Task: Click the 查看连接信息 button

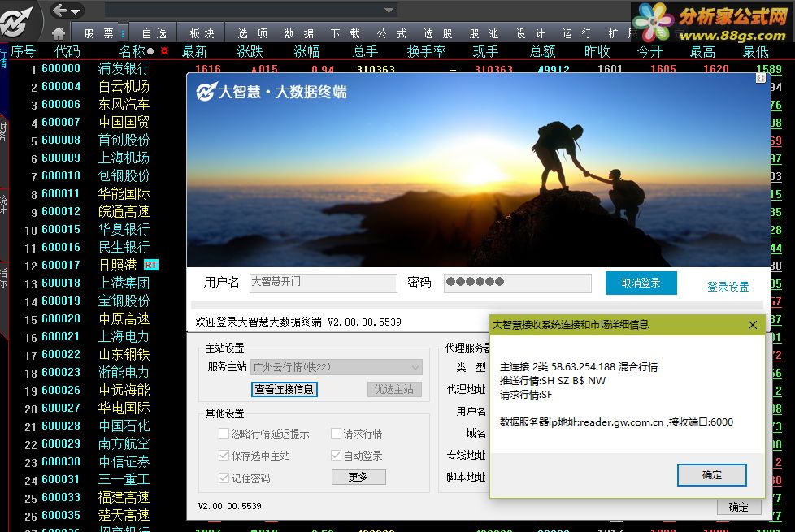Action: click(x=284, y=389)
